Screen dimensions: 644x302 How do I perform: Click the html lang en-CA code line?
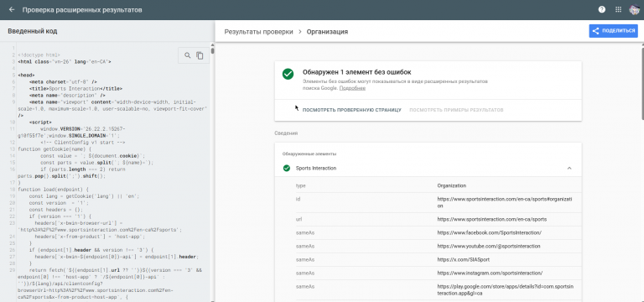point(65,61)
